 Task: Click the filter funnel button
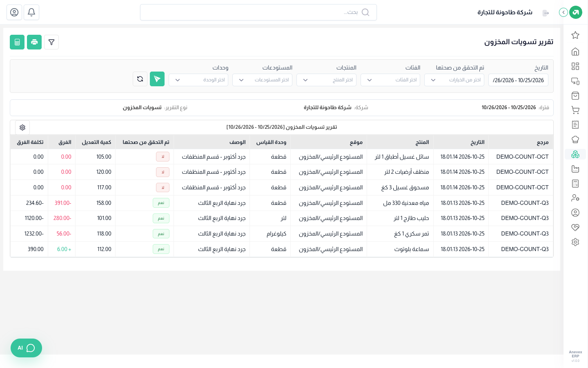tap(51, 42)
